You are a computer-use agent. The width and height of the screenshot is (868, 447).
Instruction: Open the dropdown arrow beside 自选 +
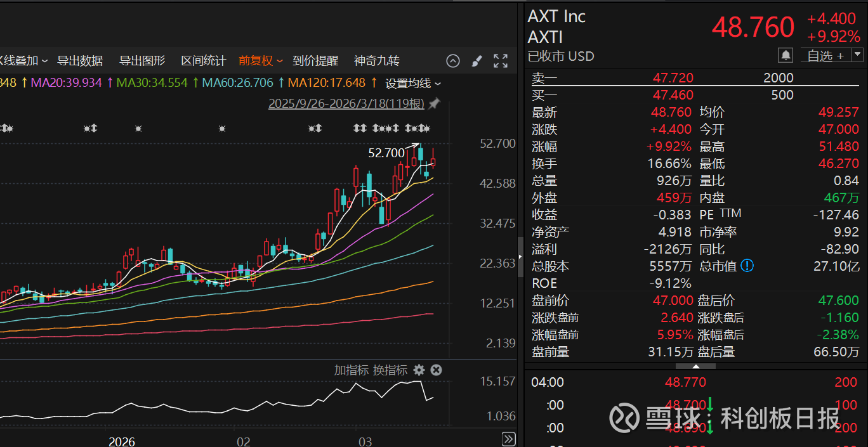tap(857, 55)
